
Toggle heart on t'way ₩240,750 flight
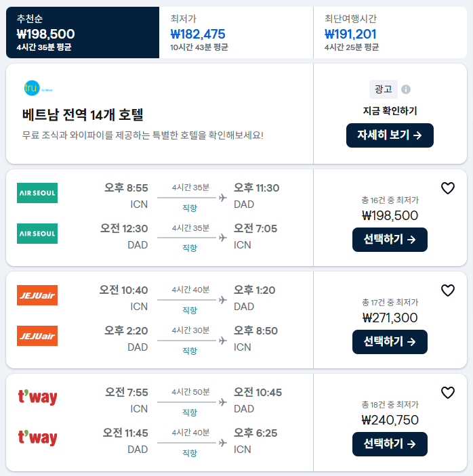(x=447, y=393)
